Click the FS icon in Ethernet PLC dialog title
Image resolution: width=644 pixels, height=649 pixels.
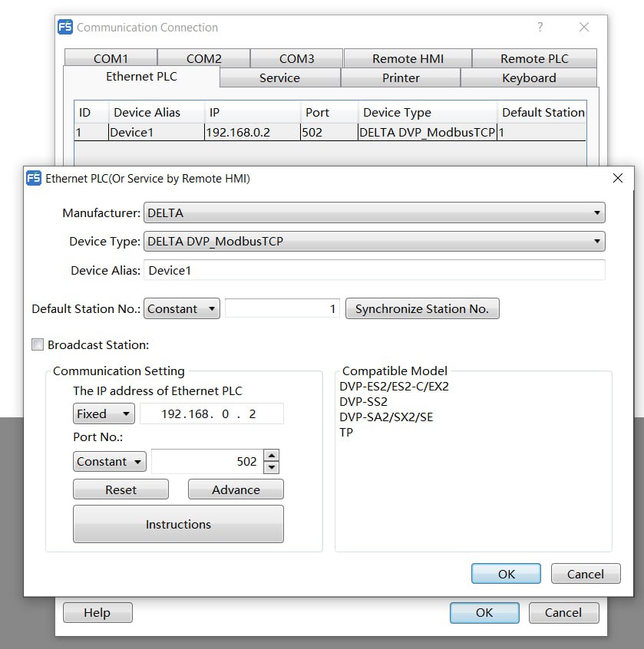[x=34, y=179]
